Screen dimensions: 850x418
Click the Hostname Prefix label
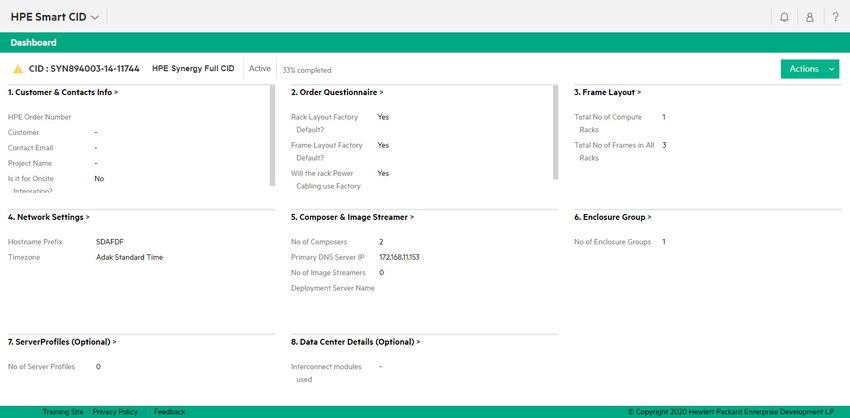coord(35,242)
